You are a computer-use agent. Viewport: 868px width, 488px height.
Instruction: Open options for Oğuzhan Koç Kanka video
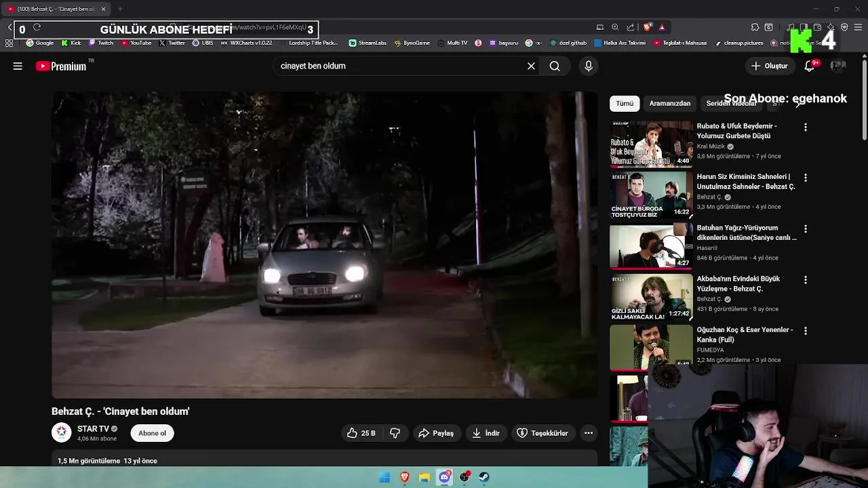coord(806,331)
